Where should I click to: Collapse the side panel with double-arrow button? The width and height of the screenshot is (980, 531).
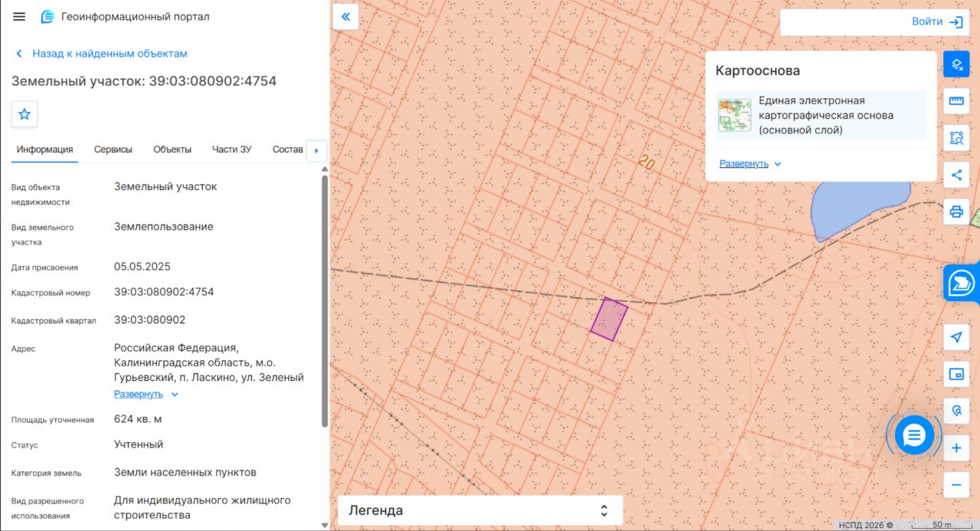pyautogui.click(x=346, y=17)
